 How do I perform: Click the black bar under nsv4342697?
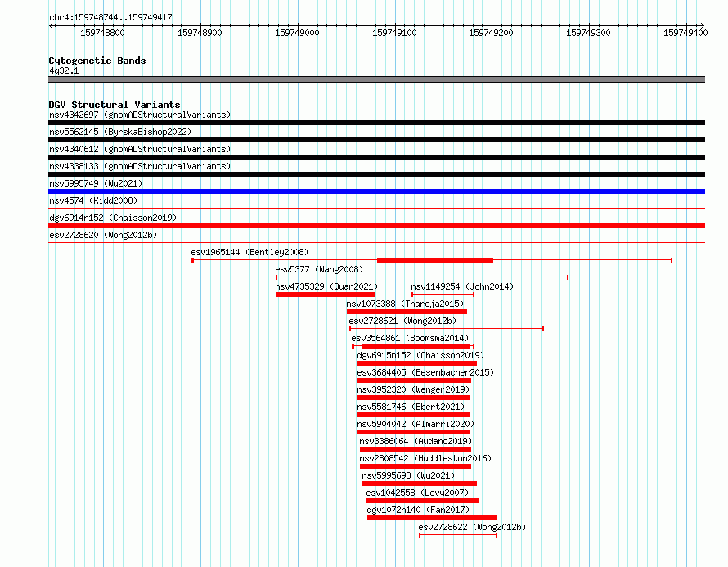pos(376,123)
